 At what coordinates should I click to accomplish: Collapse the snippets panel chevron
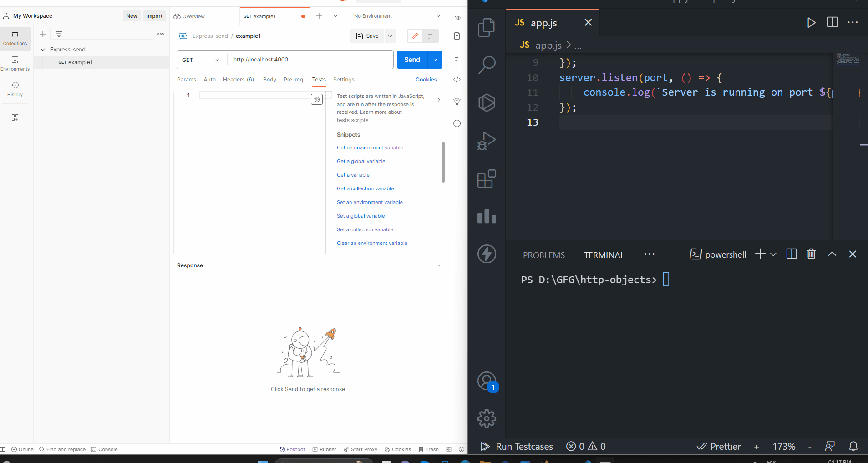[439, 100]
